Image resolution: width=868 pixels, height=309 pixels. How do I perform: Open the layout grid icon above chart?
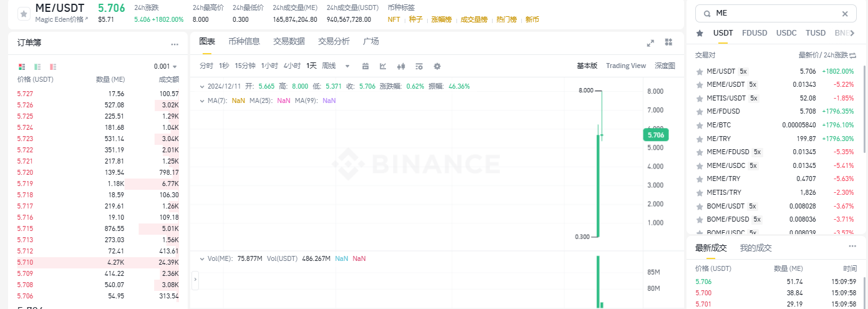(668, 42)
